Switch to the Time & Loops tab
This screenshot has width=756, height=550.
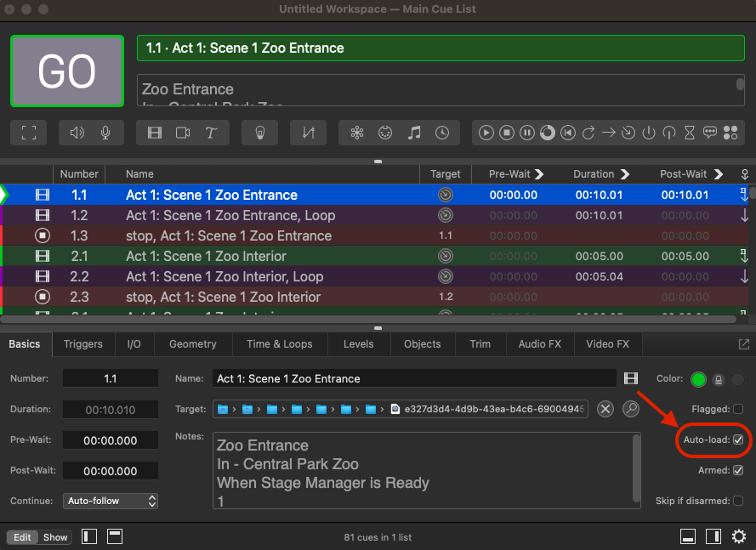click(x=279, y=344)
